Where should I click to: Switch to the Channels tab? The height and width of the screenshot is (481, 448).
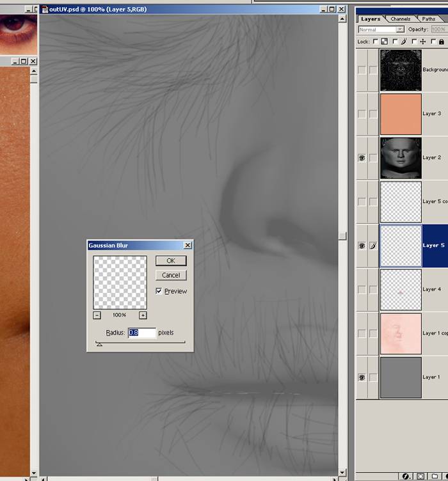(x=401, y=19)
